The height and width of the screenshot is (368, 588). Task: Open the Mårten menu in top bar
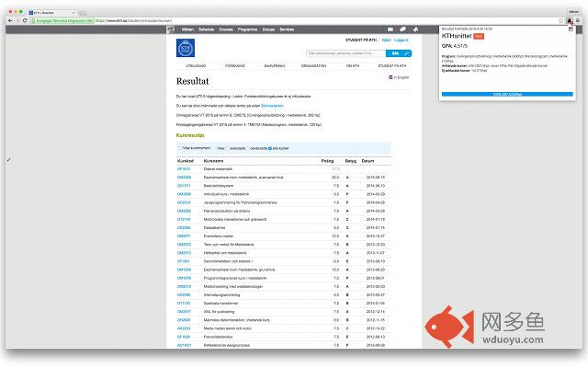pos(187,29)
